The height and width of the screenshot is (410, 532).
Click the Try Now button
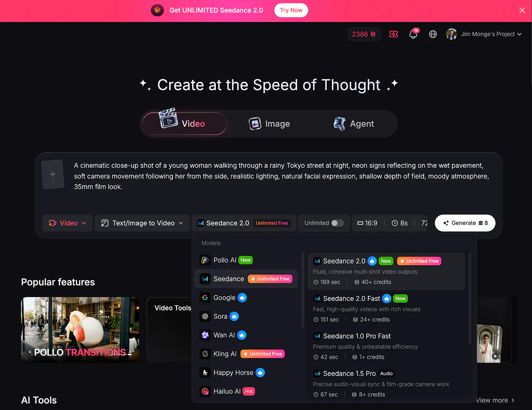point(291,10)
